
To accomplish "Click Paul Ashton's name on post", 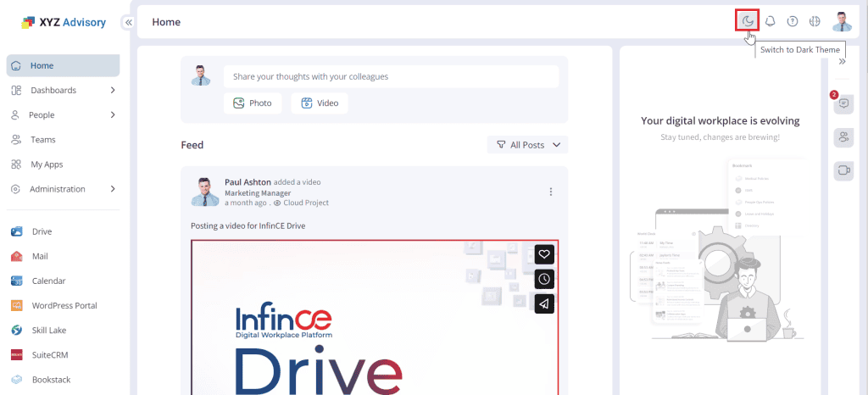I will point(248,182).
